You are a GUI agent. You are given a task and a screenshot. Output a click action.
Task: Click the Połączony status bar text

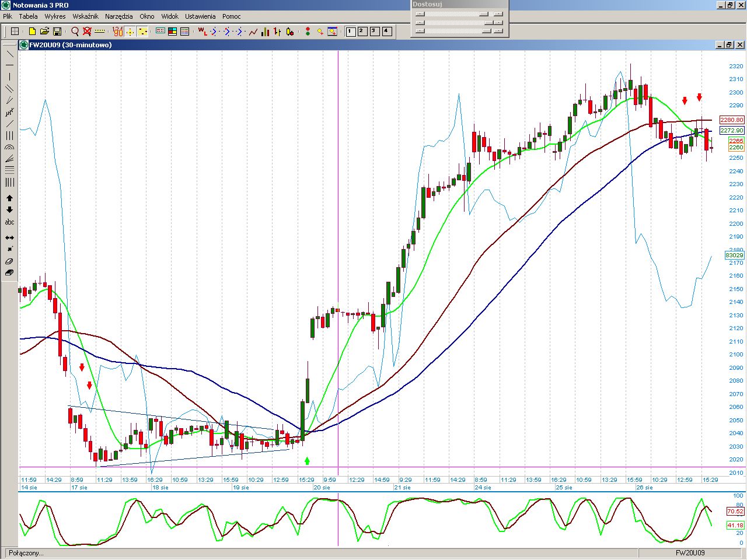pyautogui.click(x=26, y=553)
